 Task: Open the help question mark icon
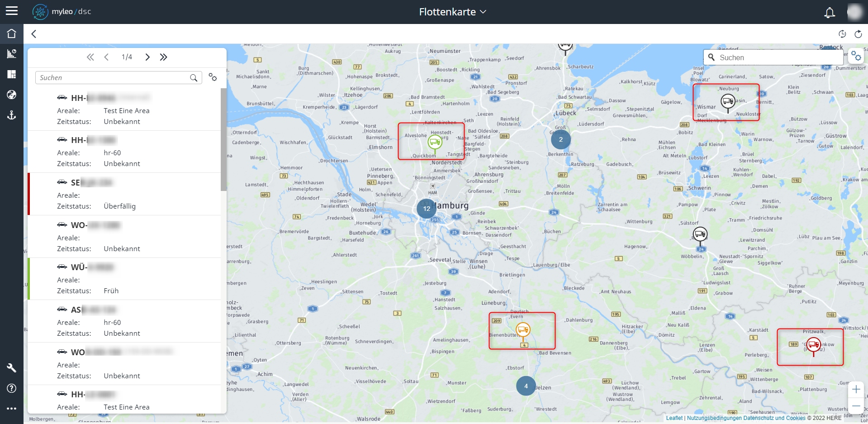[12, 388]
